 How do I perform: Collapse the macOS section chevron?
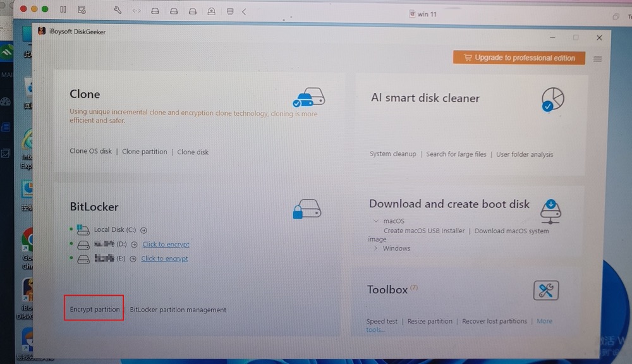click(375, 221)
